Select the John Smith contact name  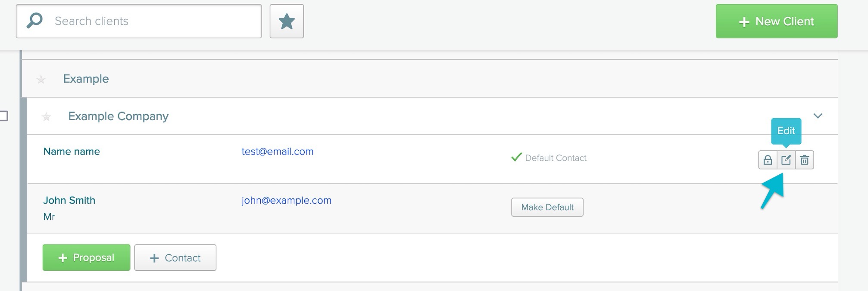(69, 200)
